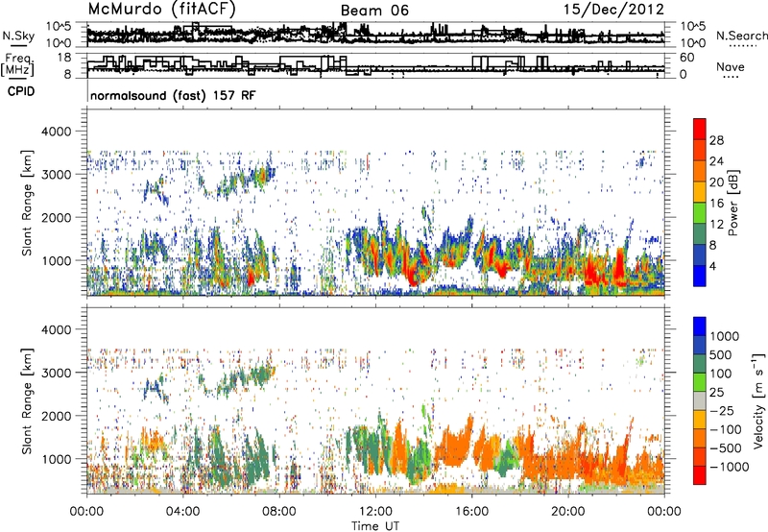Select the "Nave" legend label

click(x=731, y=66)
